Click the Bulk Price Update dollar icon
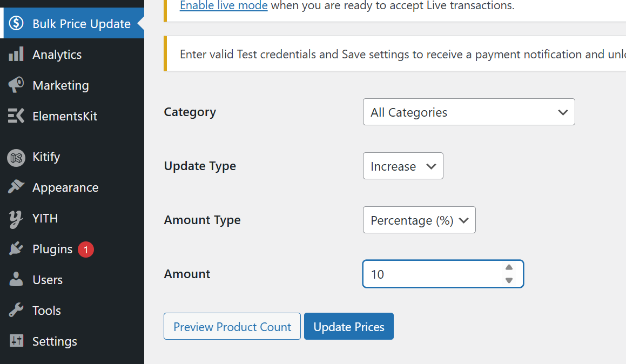626x364 pixels. (16, 24)
